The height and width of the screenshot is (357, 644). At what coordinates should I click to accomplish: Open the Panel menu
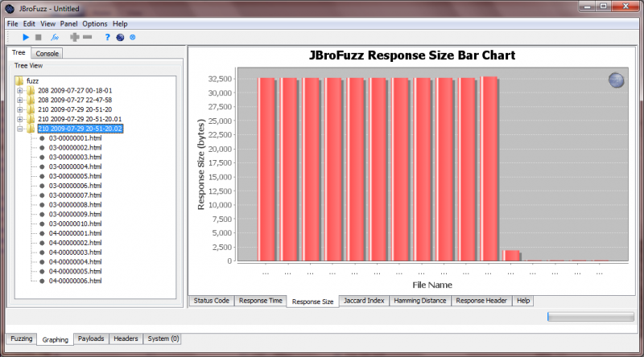click(68, 24)
